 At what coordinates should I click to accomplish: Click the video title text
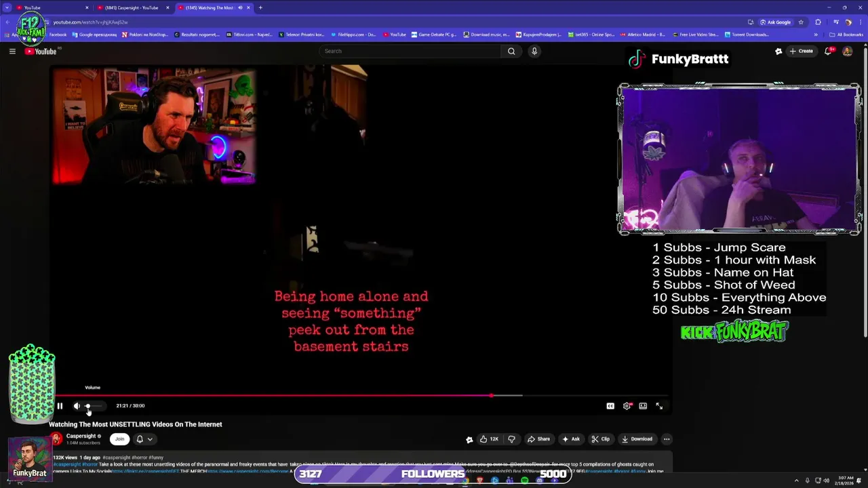(136, 424)
